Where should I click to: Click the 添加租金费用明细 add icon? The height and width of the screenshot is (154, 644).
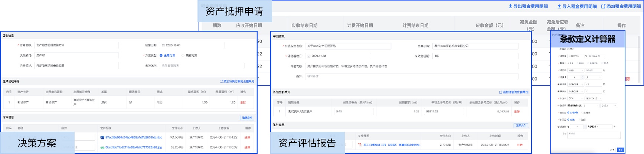(x=603, y=6)
